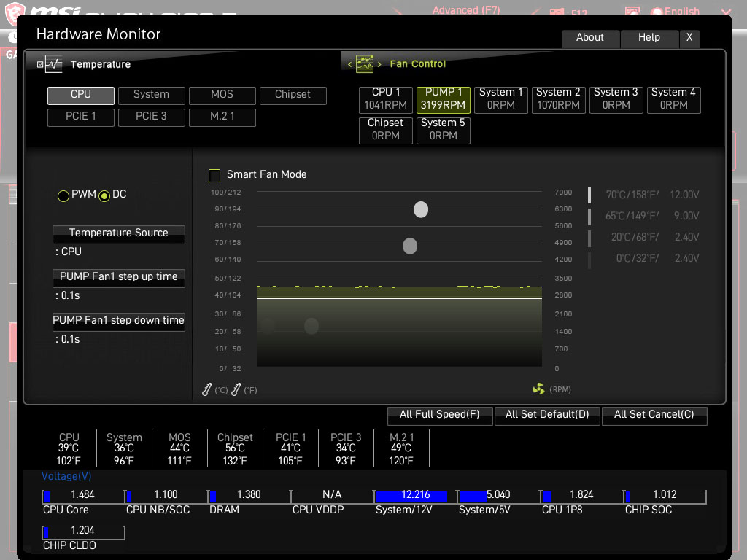The width and height of the screenshot is (747, 560).
Task: Collapse the Temperature section toggle box
Action: (40, 65)
